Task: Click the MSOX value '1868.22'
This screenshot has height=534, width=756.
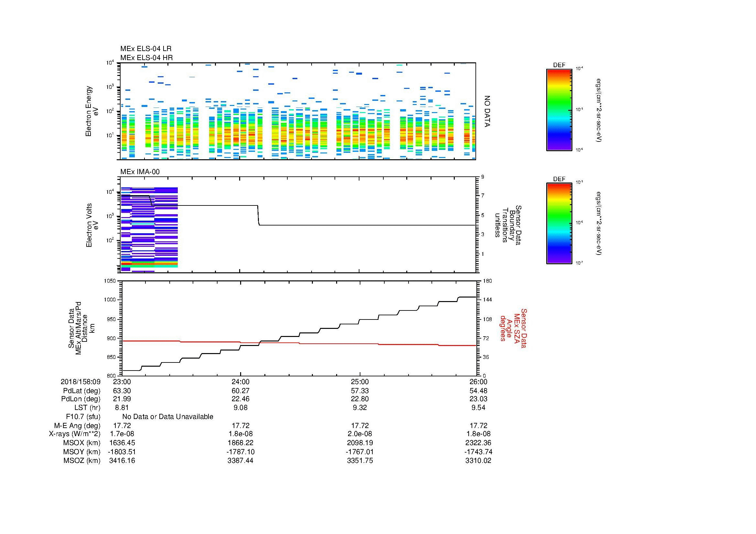Action: [241, 443]
